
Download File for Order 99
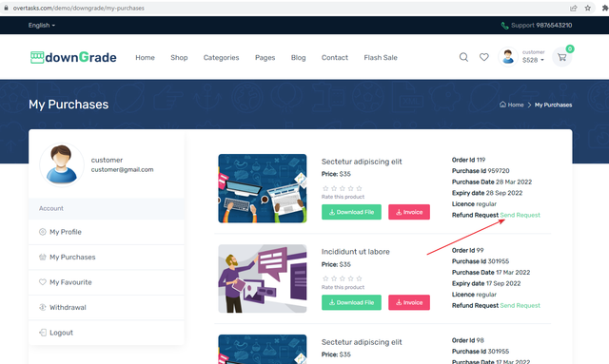[351, 302]
